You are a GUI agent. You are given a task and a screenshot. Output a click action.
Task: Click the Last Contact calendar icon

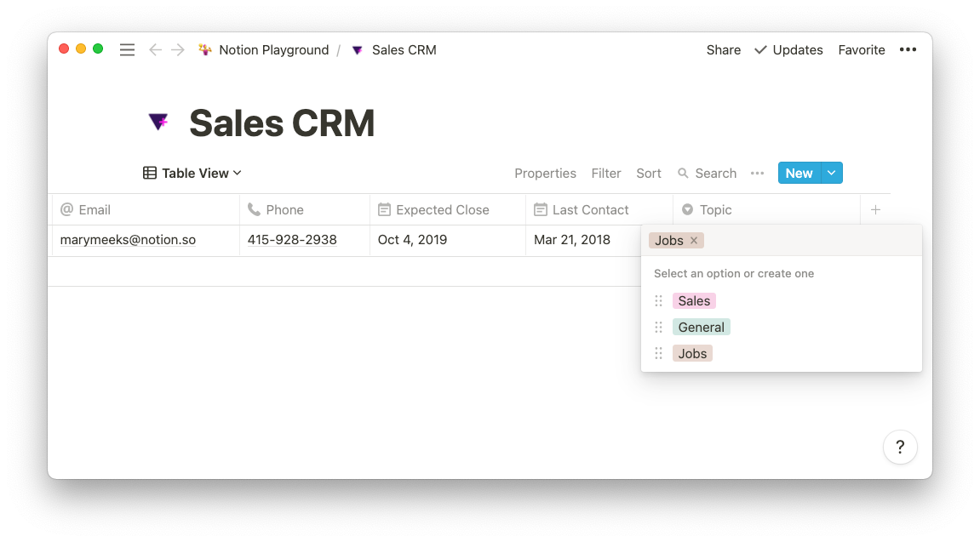541,210
